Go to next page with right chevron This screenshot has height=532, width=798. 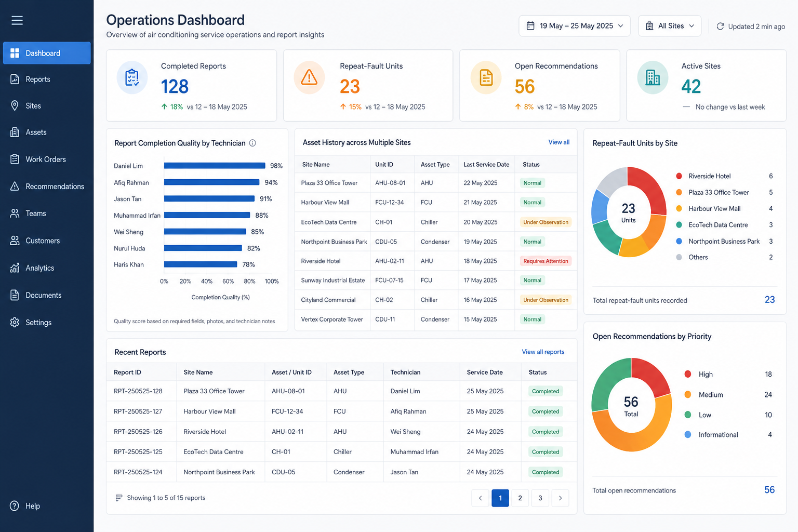tap(560, 498)
